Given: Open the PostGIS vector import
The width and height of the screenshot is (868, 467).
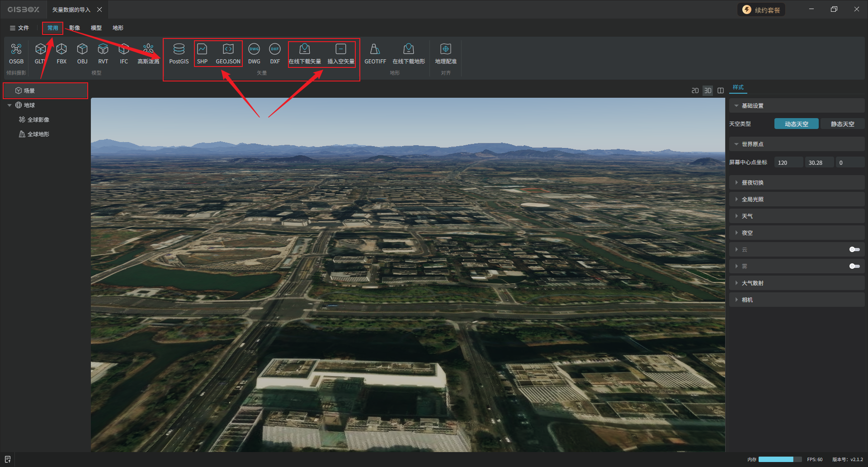Looking at the screenshot, I should 179,53.
